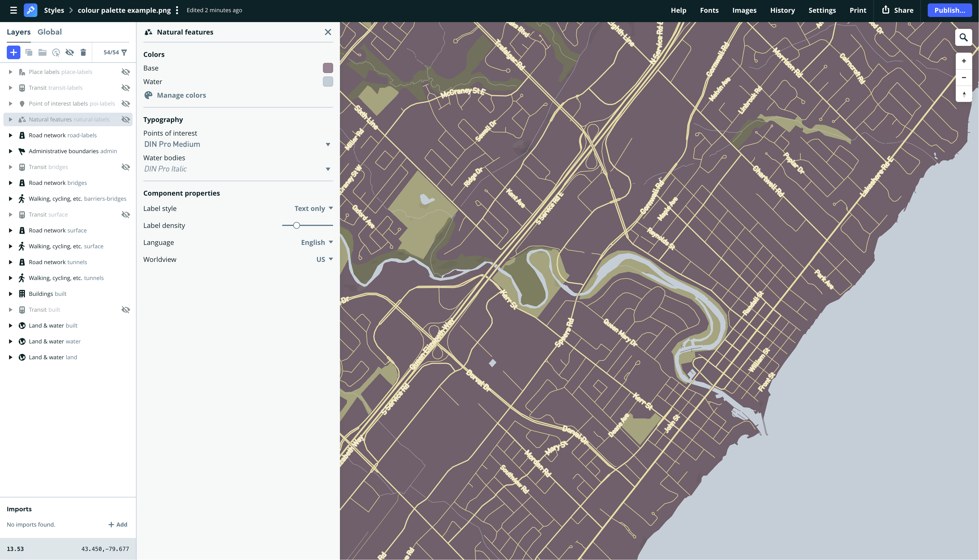
Task: Reset map bearing with compass button
Action: (x=964, y=94)
